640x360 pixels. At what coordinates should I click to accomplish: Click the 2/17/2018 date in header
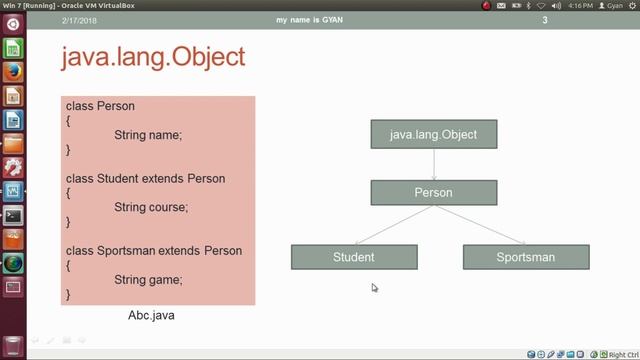[80, 20]
